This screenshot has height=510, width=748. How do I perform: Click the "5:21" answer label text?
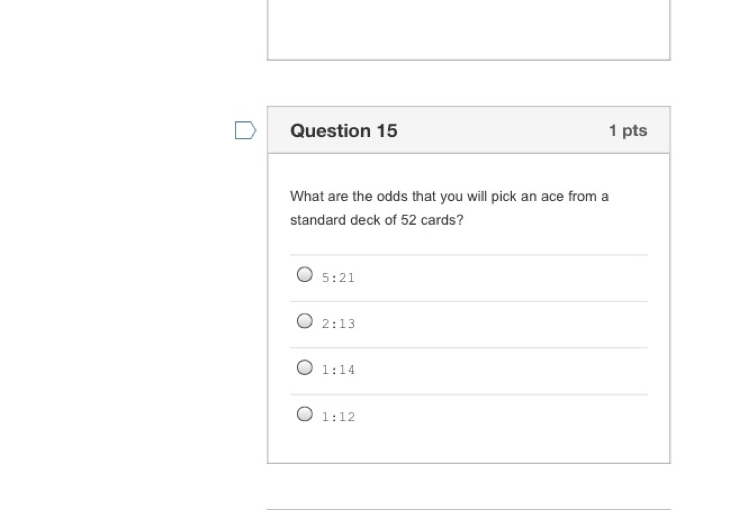tap(338, 277)
